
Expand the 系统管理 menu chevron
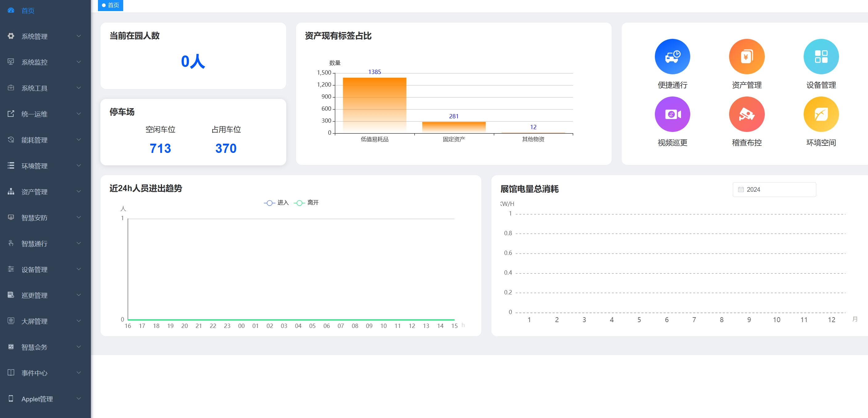79,36
